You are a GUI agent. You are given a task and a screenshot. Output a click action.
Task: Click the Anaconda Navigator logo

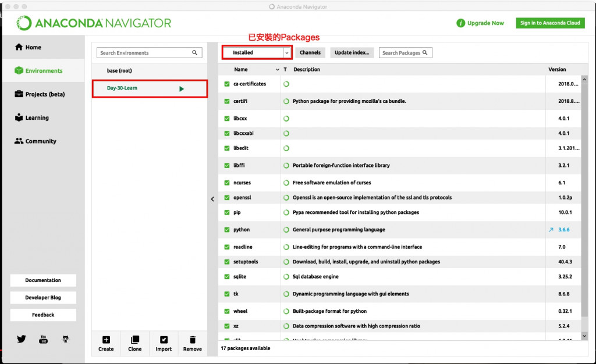tap(94, 23)
